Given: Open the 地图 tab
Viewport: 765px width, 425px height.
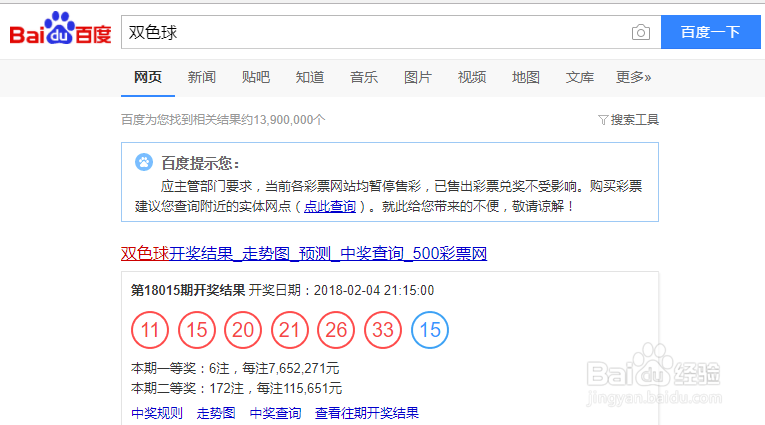Looking at the screenshot, I should pyautogui.click(x=526, y=77).
